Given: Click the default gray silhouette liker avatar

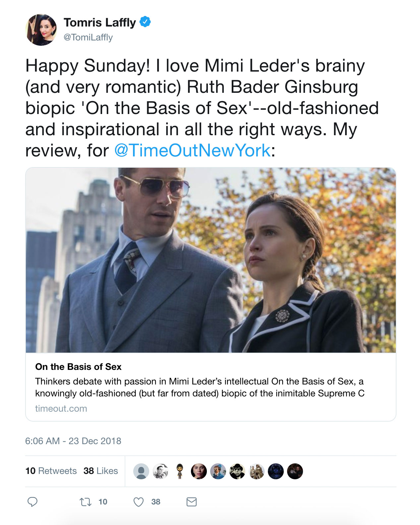Looking at the screenshot, I should (x=141, y=471).
